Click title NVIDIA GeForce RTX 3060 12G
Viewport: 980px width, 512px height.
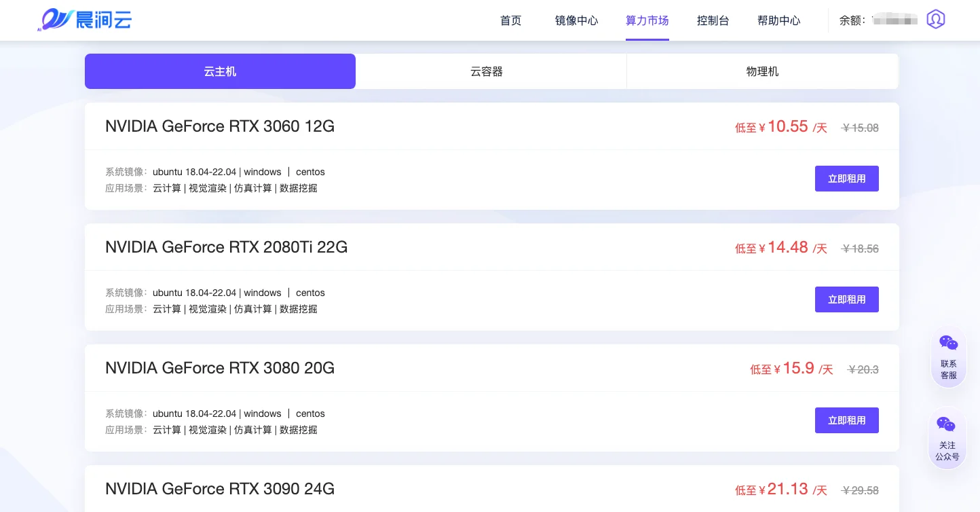coord(220,126)
